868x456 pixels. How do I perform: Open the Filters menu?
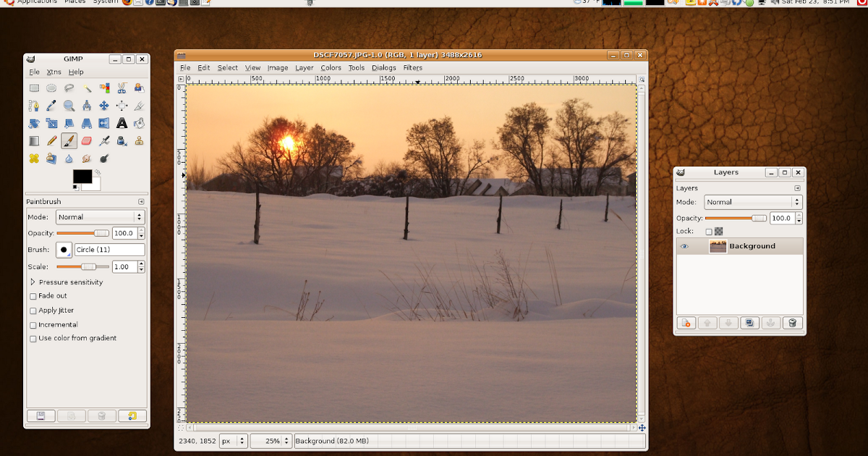click(x=412, y=67)
